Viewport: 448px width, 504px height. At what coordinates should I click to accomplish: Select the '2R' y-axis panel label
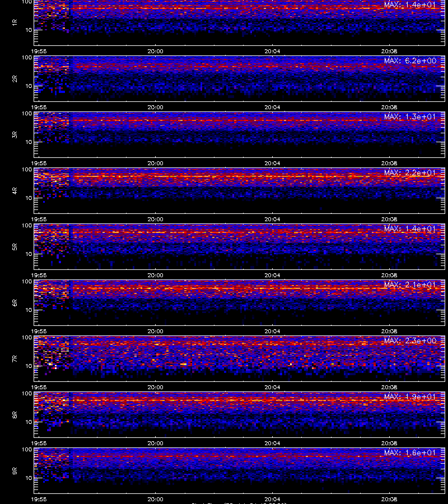point(15,79)
